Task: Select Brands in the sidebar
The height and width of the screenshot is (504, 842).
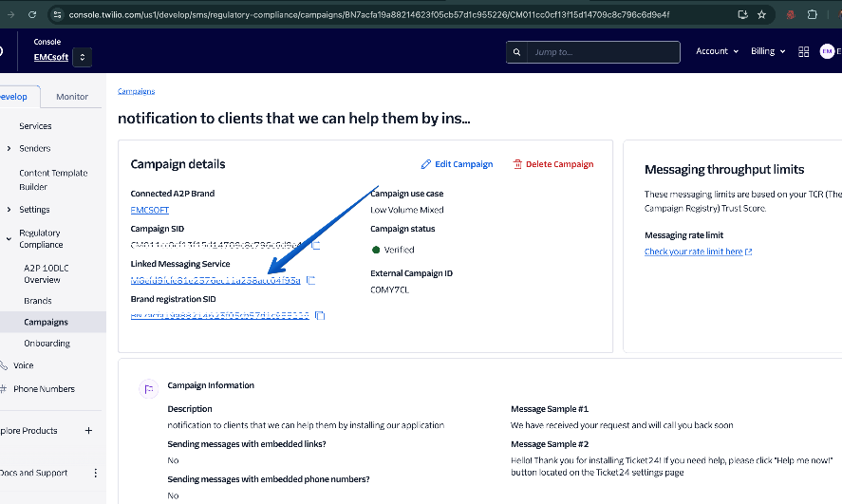Action: pyautogui.click(x=38, y=301)
